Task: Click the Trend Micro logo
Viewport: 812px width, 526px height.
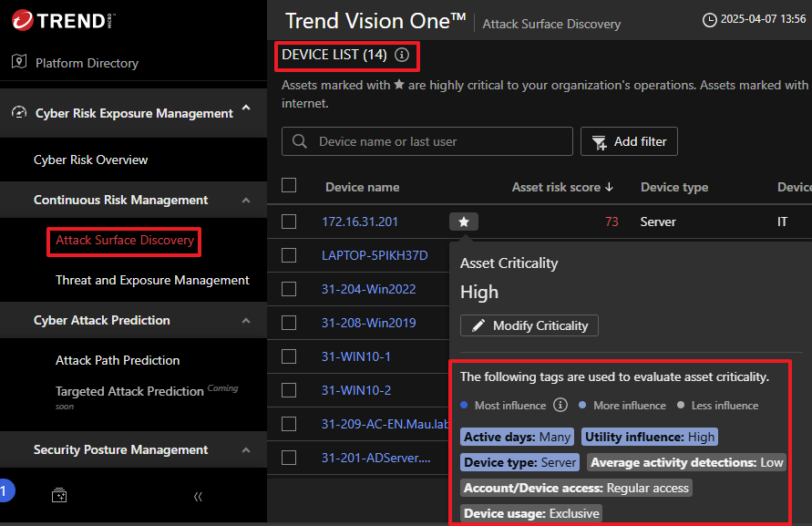Action: [x=63, y=20]
